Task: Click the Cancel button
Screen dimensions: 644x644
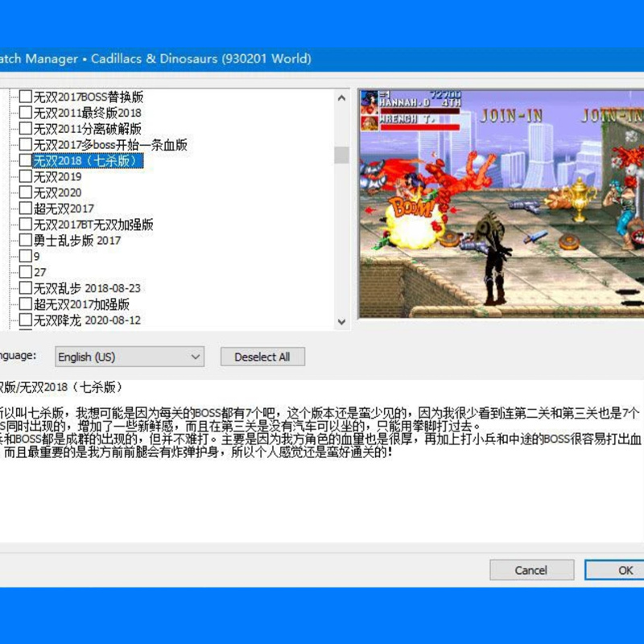Action: [531, 570]
